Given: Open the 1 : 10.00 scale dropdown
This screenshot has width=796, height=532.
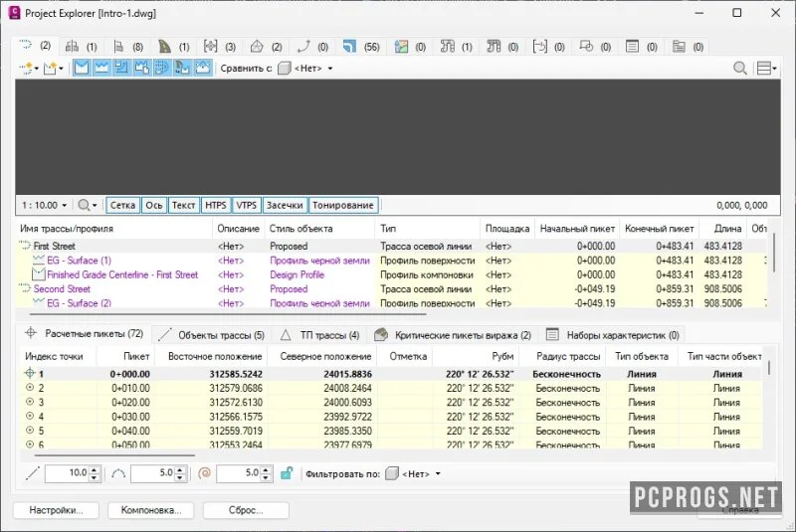Looking at the screenshot, I should coord(44,205).
